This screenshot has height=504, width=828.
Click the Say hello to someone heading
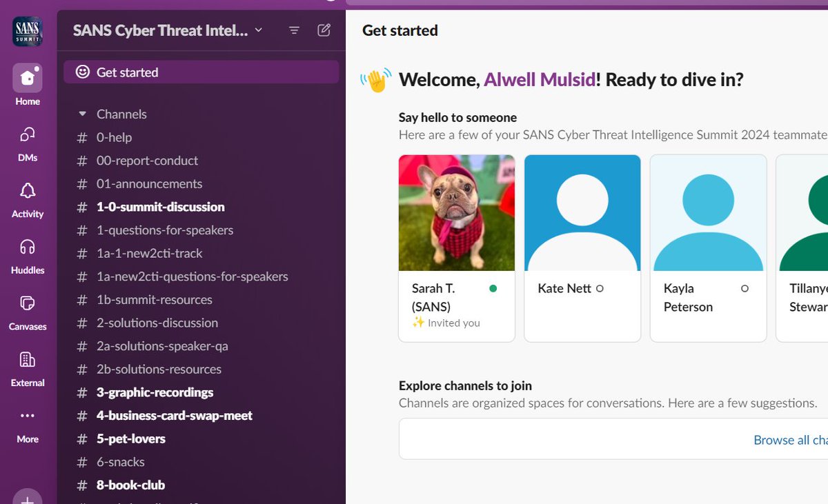point(457,117)
